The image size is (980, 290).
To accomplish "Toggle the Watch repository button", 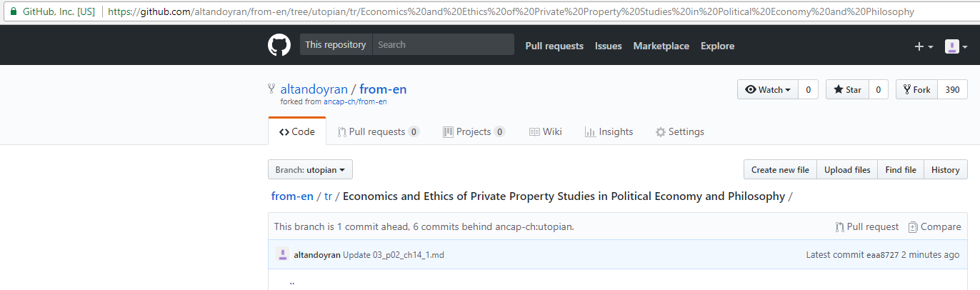I will coord(768,89).
